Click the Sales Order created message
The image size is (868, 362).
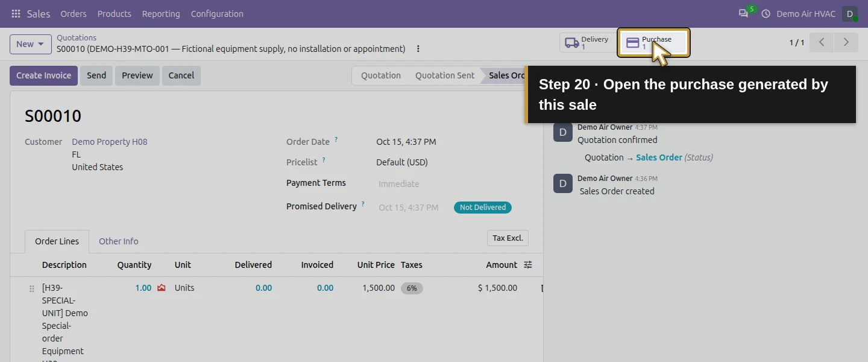click(x=617, y=191)
